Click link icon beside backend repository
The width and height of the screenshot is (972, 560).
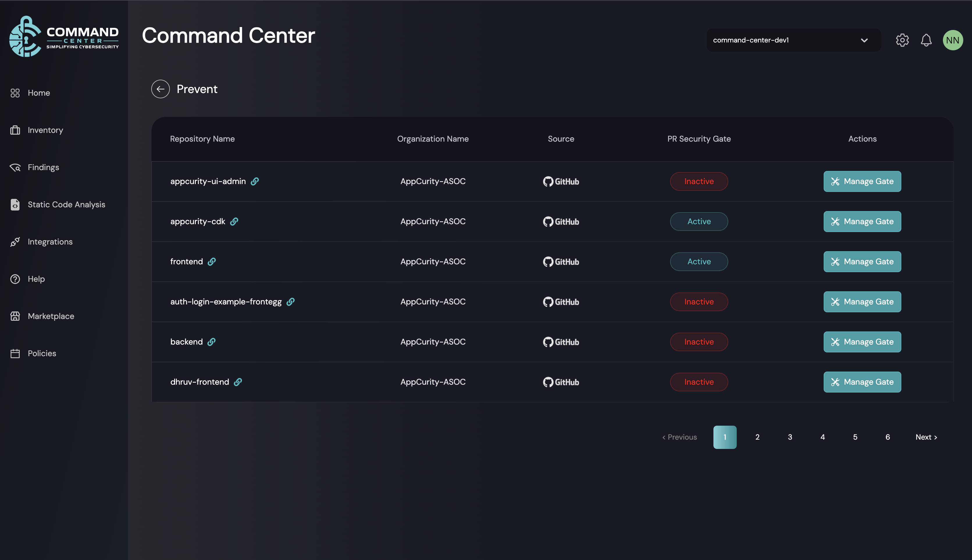click(211, 342)
